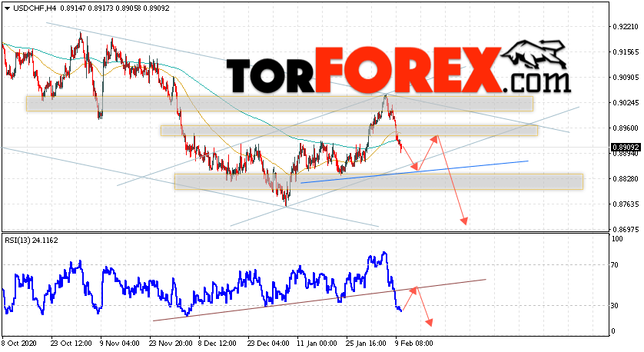The height and width of the screenshot is (352, 644).
Task: Click the 23 Oct 12:00 date label
Action: [71, 343]
